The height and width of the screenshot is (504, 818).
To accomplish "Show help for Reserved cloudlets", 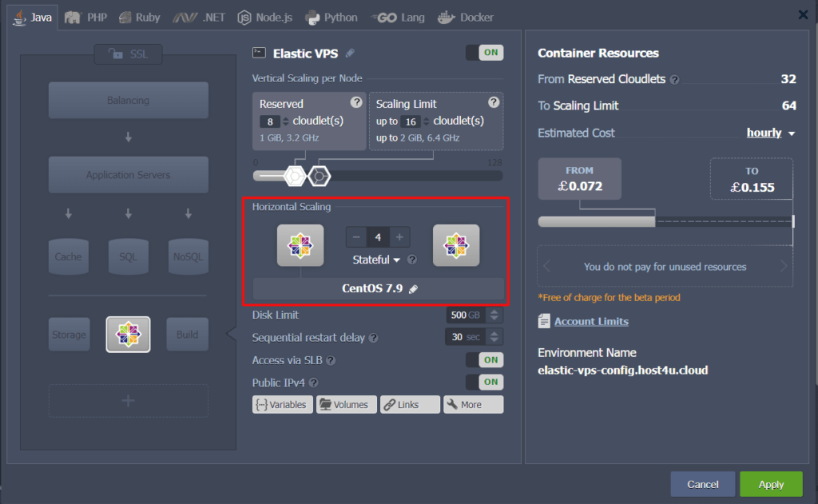I will point(356,102).
